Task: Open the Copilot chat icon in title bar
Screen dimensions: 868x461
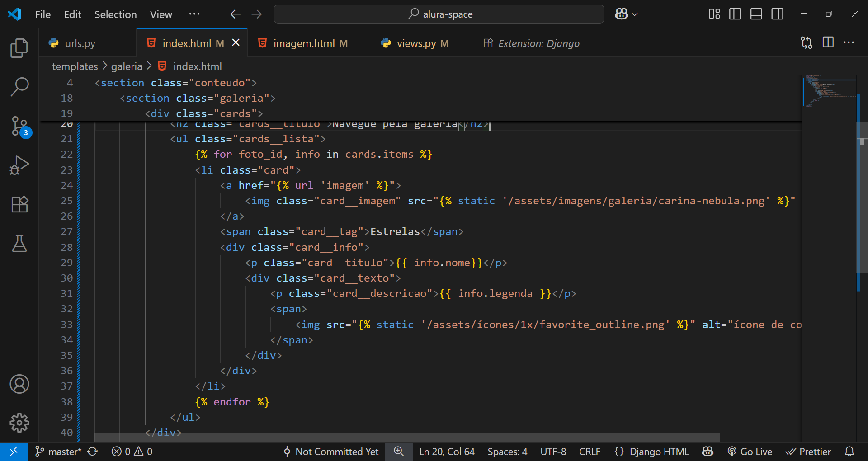Action: [621, 14]
